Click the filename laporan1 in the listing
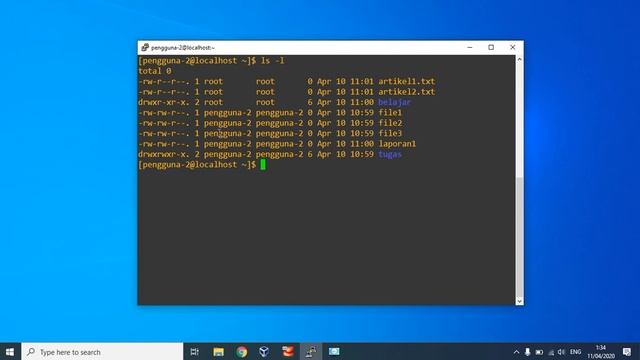Screen dimensions: 640x360 (x=397, y=144)
